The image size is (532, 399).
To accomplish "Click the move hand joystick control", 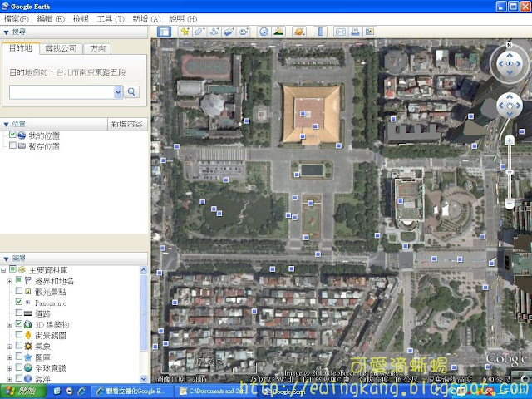I will pos(510,106).
